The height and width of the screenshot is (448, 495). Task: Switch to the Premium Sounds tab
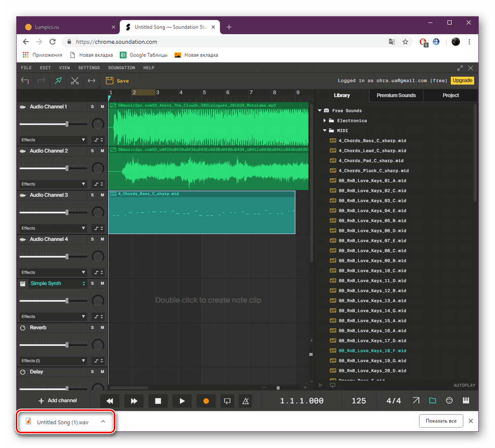point(396,95)
